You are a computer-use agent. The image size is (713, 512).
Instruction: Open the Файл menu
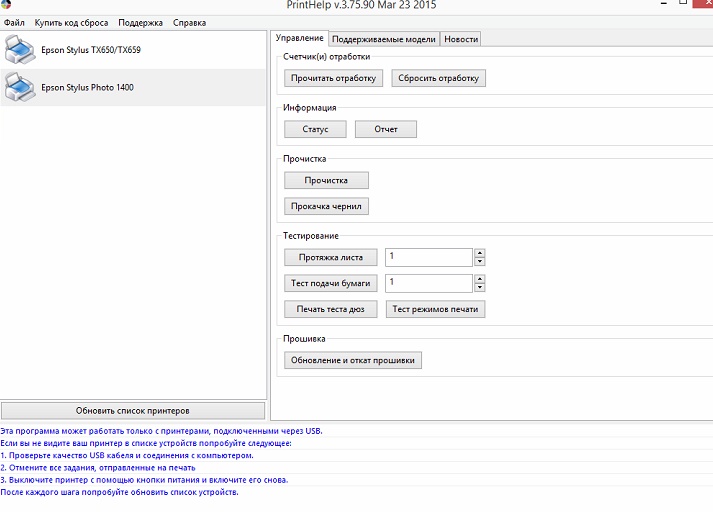14,23
